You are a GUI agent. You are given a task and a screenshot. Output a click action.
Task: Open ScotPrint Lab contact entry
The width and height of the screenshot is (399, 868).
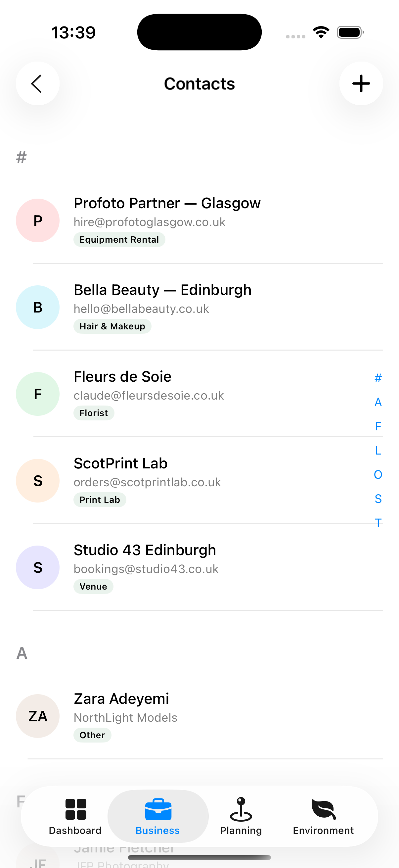199,480
